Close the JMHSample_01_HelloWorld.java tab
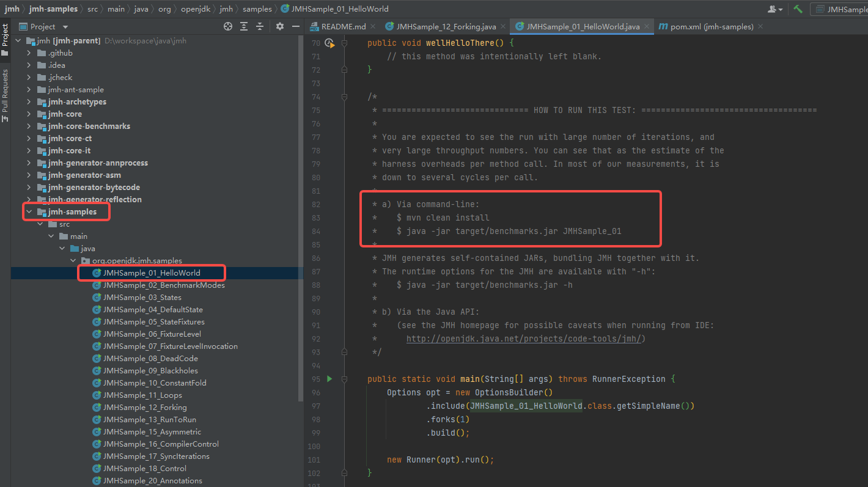Viewport: 868px width, 487px height. point(647,27)
